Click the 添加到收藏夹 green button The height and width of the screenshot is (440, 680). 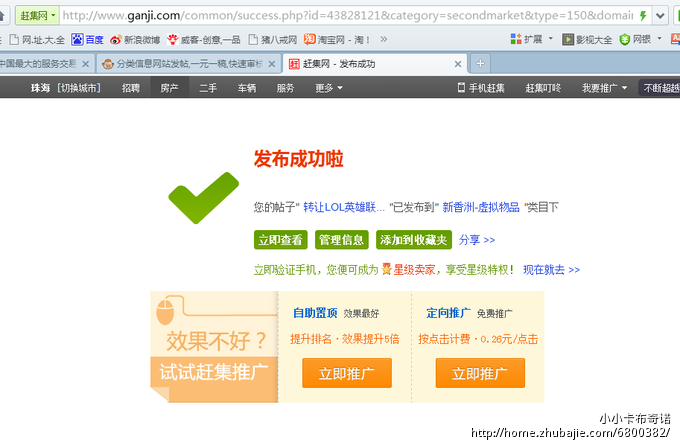[x=414, y=240]
